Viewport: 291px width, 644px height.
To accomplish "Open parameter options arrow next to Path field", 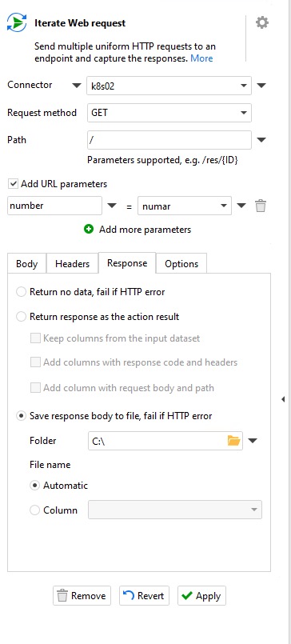I will (x=261, y=140).
